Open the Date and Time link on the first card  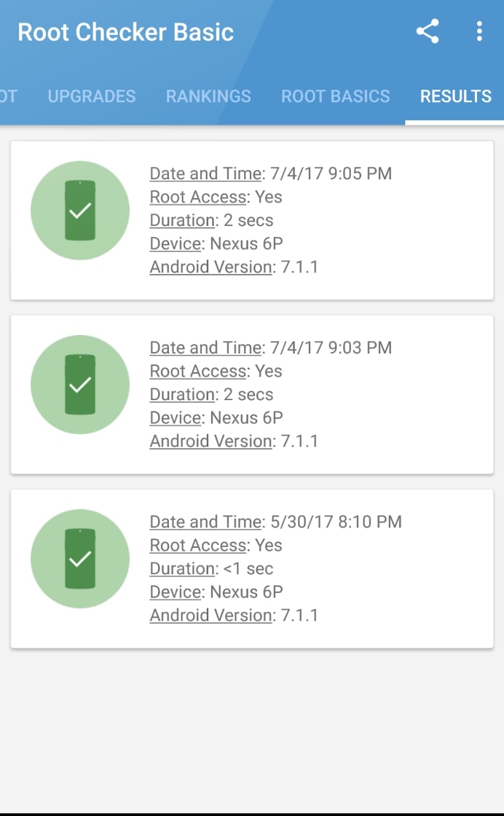point(205,173)
